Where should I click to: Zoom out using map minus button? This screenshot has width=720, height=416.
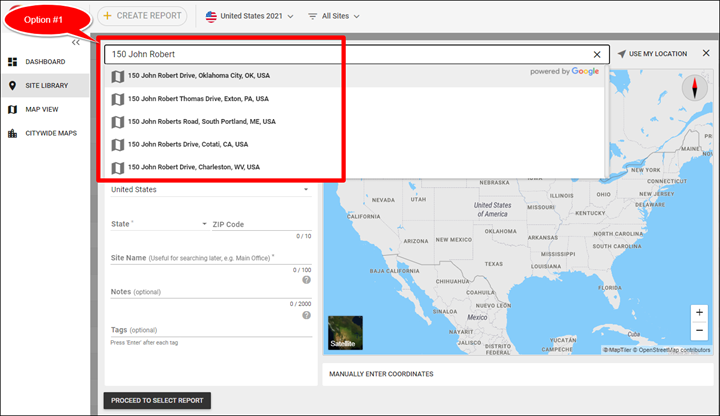pos(699,331)
